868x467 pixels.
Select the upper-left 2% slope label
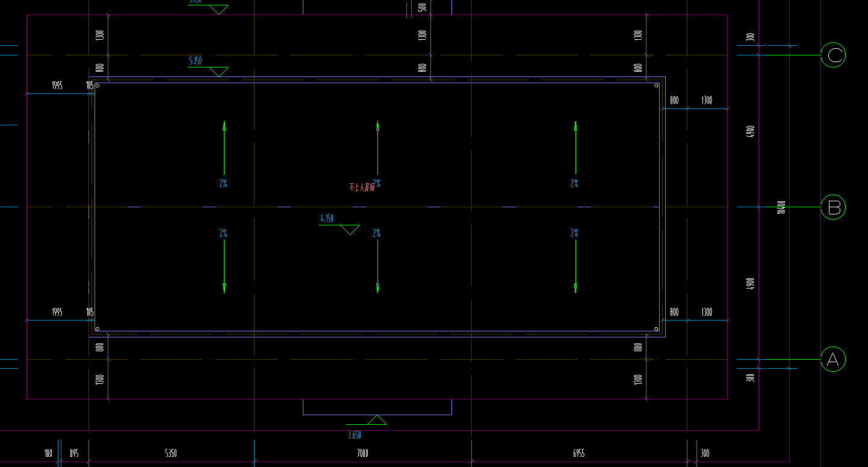point(223,183)
